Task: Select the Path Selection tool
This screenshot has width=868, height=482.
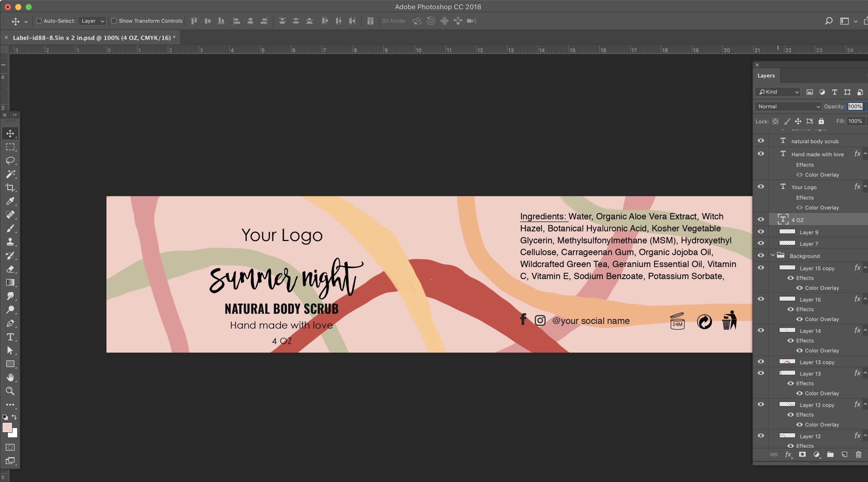Action: [10, 350]
